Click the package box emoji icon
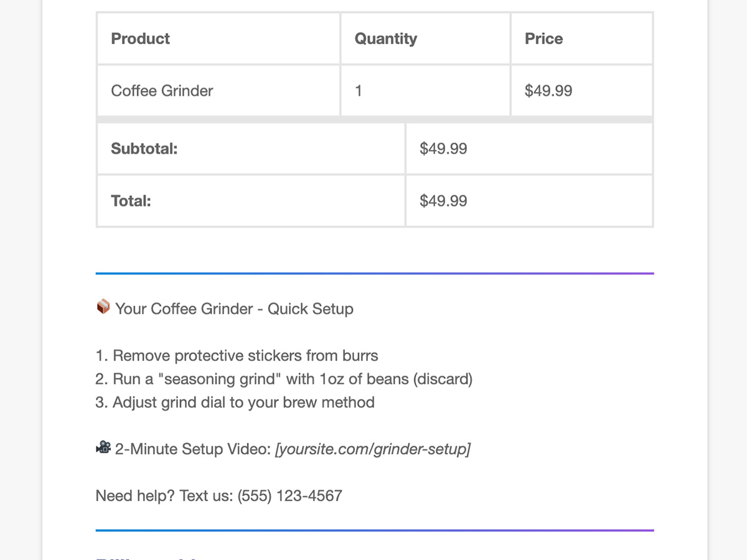747x560 pixels. [x=103, y=307]
